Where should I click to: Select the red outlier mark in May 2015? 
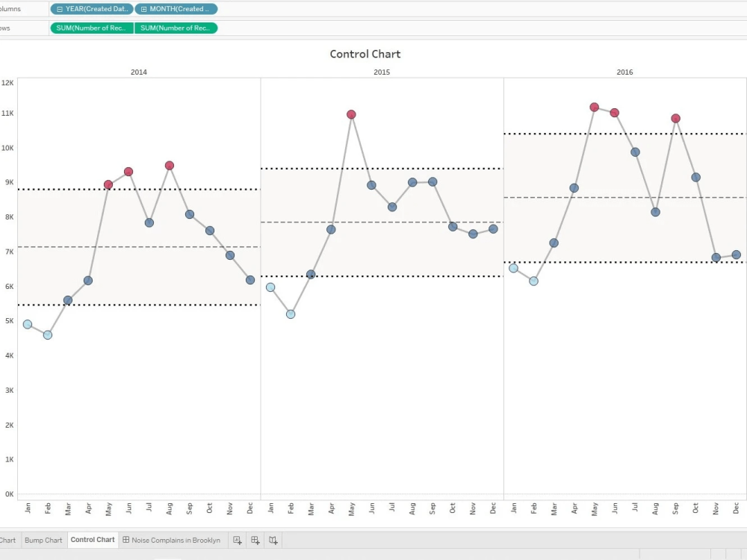tap(351, 114)
